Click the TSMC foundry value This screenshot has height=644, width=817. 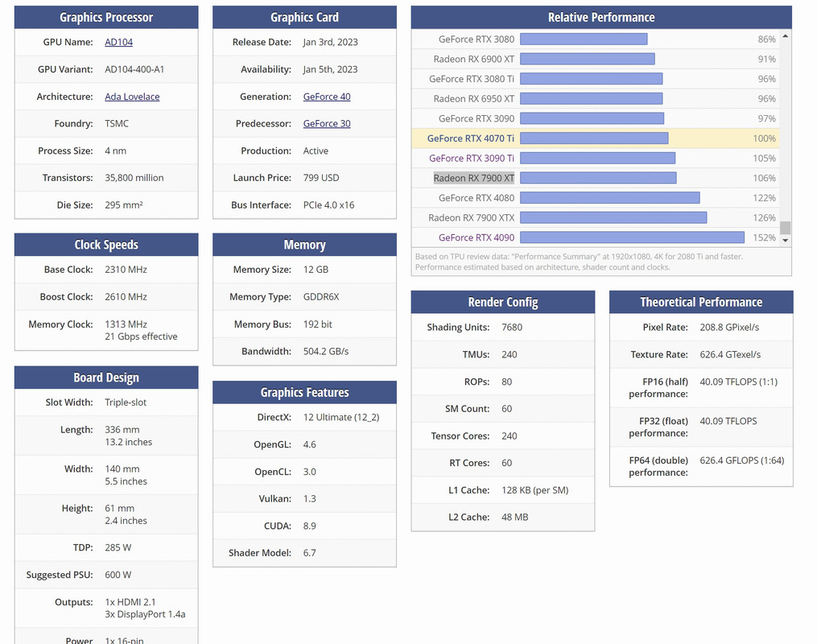click(117, 123)
